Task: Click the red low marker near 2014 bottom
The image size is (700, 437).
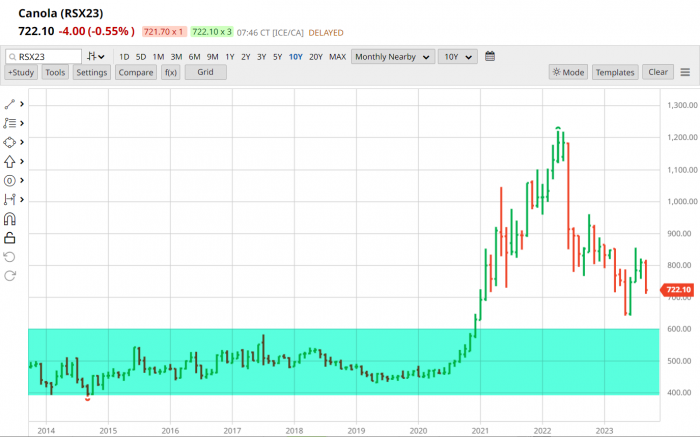Action: coord(88,399)
